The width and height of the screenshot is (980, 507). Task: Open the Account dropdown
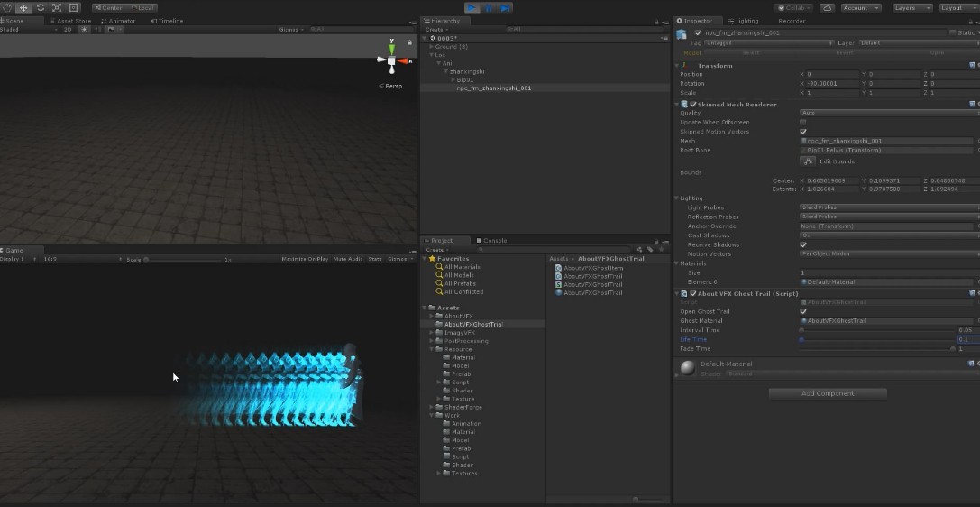click(x=861, y=7)
